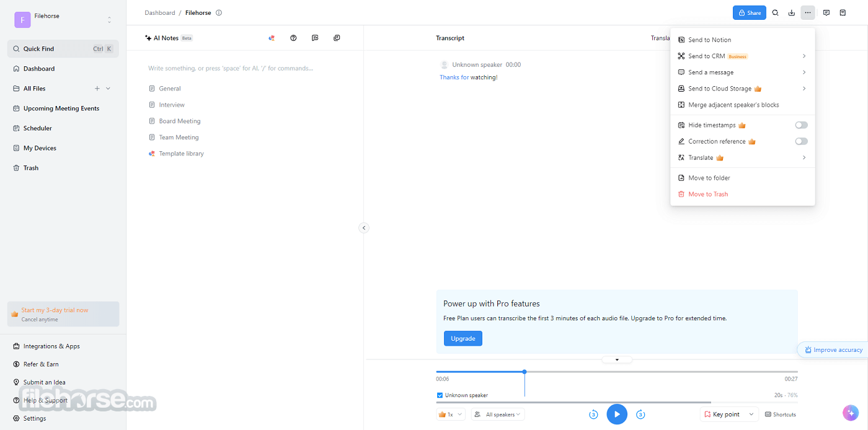Expand the All Files chevron
The width and height of the screenshot is (868, 430).
click(108, 89)
